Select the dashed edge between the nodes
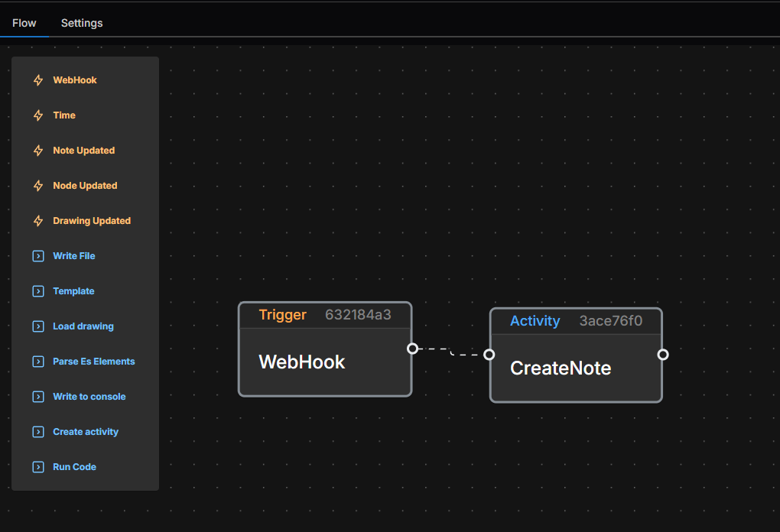The image size is (780, 532). [450, 352]
